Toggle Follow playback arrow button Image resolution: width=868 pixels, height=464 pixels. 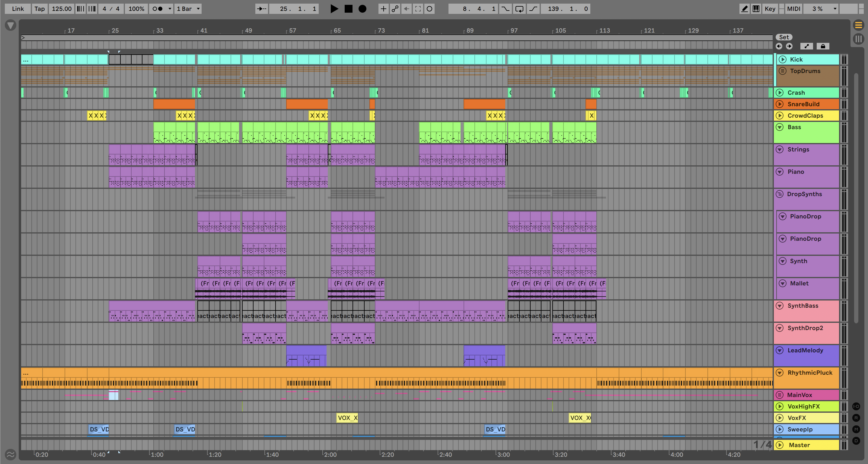click(261, 9)
